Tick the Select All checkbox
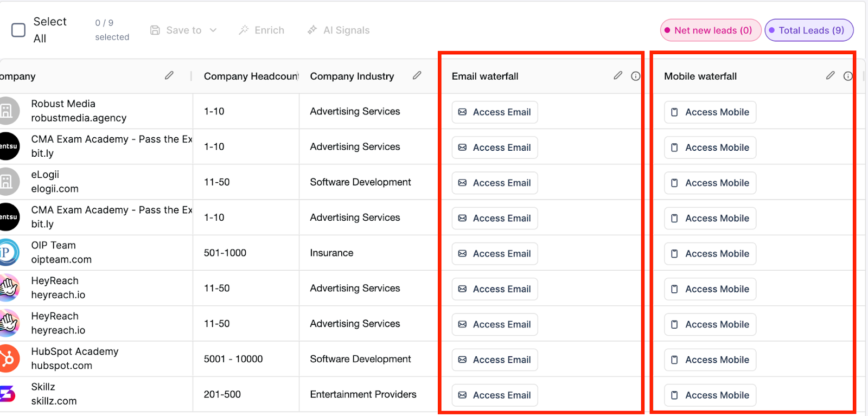868x416 pixels. 18,30
